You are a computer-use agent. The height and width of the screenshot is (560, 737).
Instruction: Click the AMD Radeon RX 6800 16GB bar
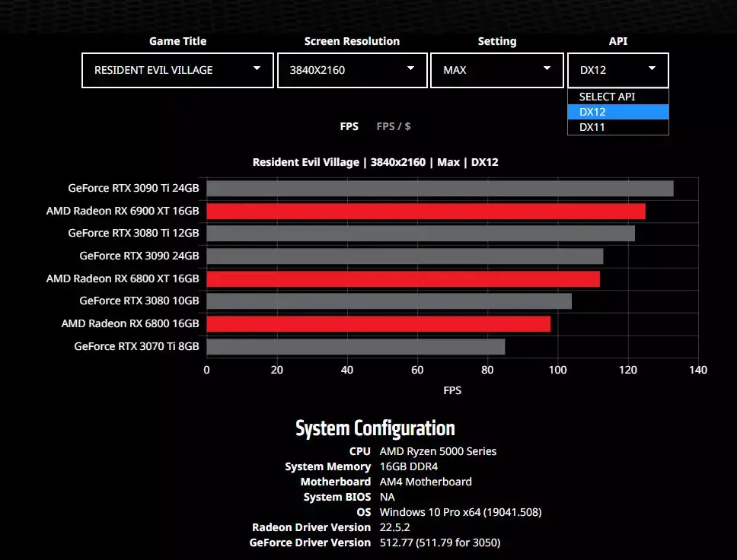[x=378, y=323]
